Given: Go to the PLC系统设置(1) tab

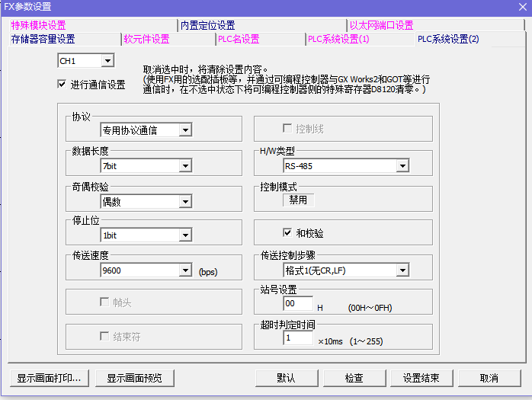Looking at the screenshot, I should click(x=338, y=40).
